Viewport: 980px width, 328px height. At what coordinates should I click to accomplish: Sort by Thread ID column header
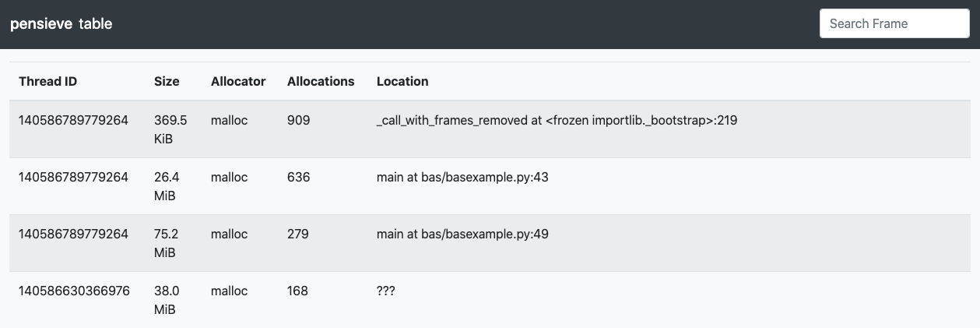click(48, 81)
